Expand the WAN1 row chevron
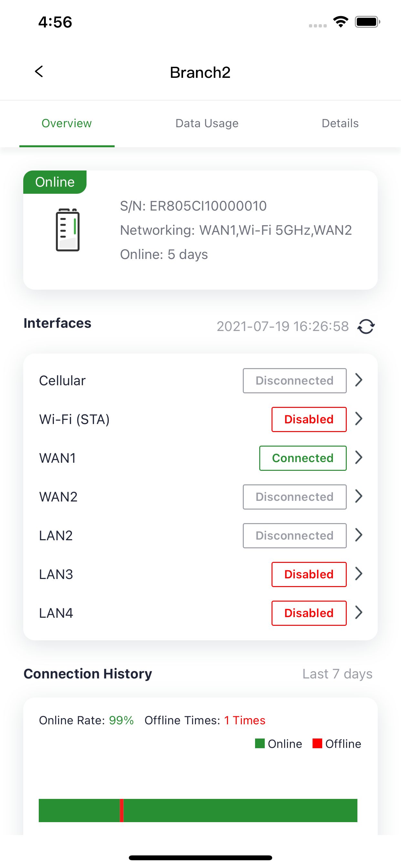The width and height of the screenshot is (401, 868). tap(359, 458)
